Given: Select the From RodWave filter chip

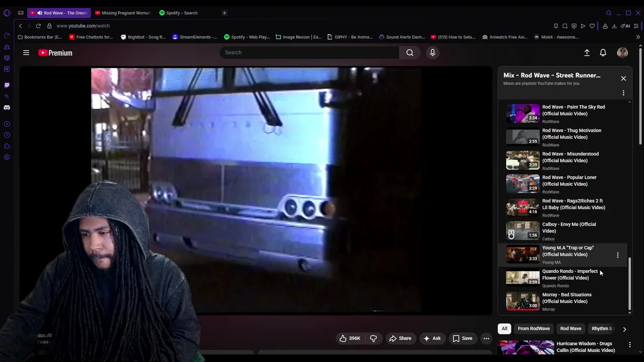Looking at the screenshot, I should [x=534, y=329].
